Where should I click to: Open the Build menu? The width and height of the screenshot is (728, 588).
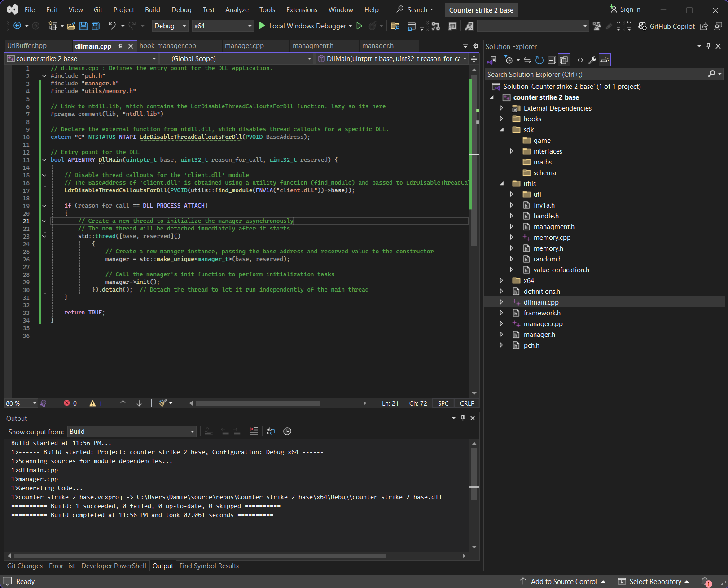[x=153, y=10]
